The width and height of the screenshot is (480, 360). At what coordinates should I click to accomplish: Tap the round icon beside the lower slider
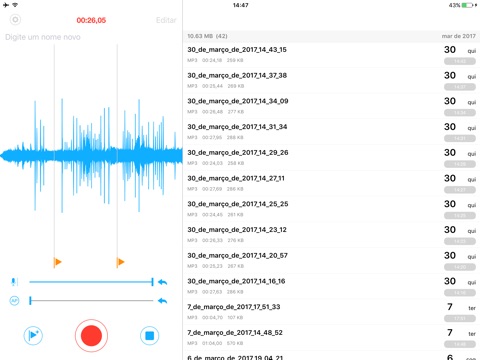pyautogui.click(x=14, y=301)
